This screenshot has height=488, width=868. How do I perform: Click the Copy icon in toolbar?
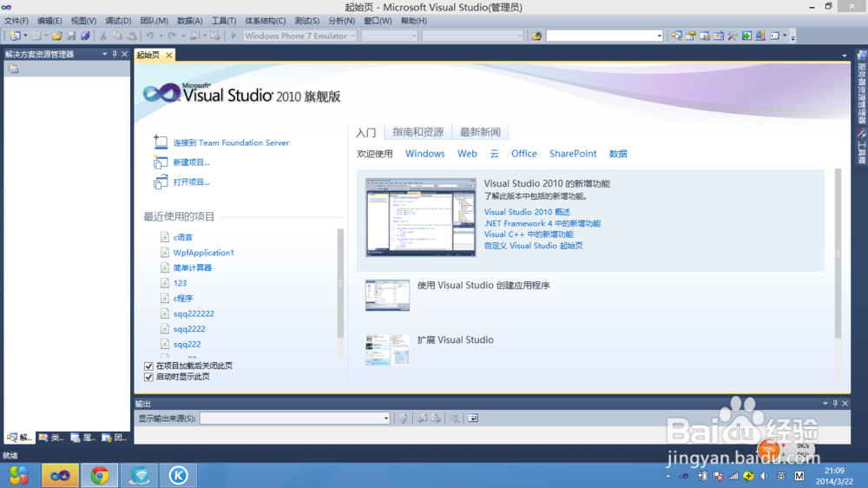tap(117, 36)
